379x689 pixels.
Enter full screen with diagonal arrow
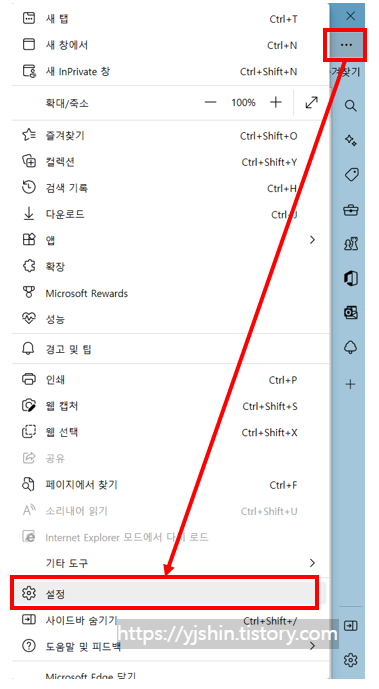point(311,102)
